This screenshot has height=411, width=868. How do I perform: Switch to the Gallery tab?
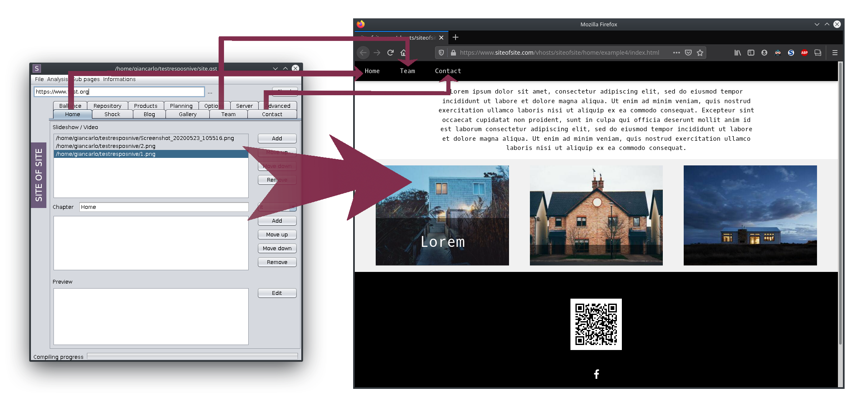point(188,114)
